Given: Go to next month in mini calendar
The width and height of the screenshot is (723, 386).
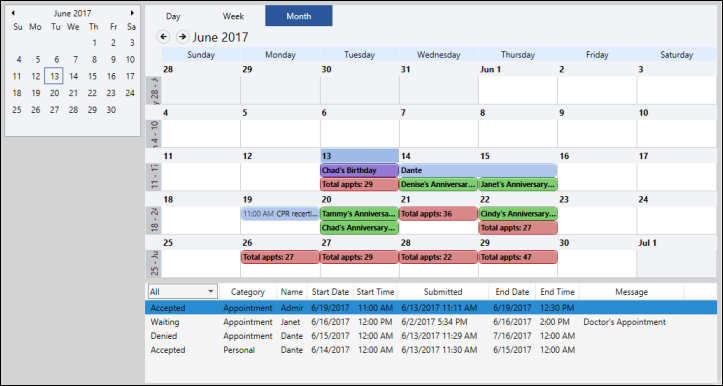Looking at the screenshot, I should pyautogui.click(x=132, y=13).
